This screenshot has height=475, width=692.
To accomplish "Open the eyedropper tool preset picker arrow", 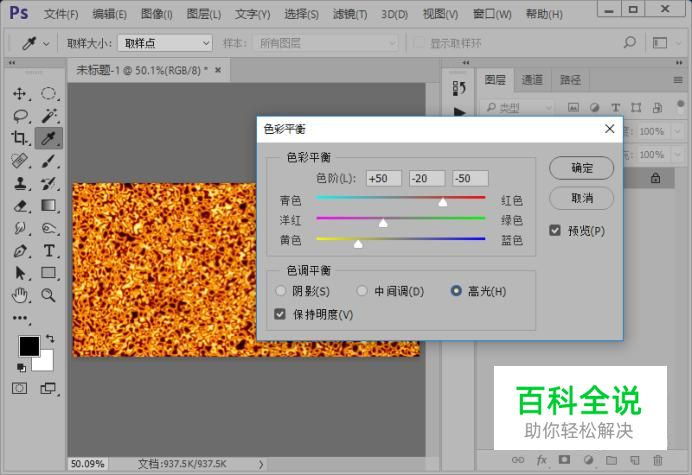I will point(46,43).
